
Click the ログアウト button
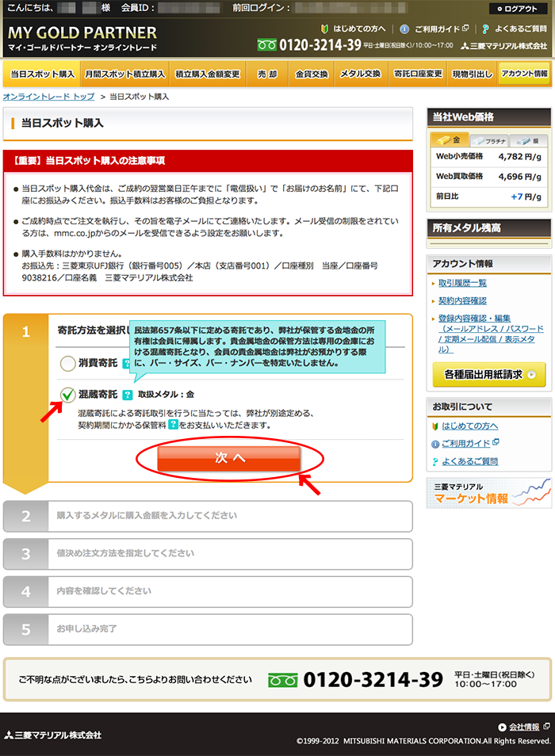[518, 9]
